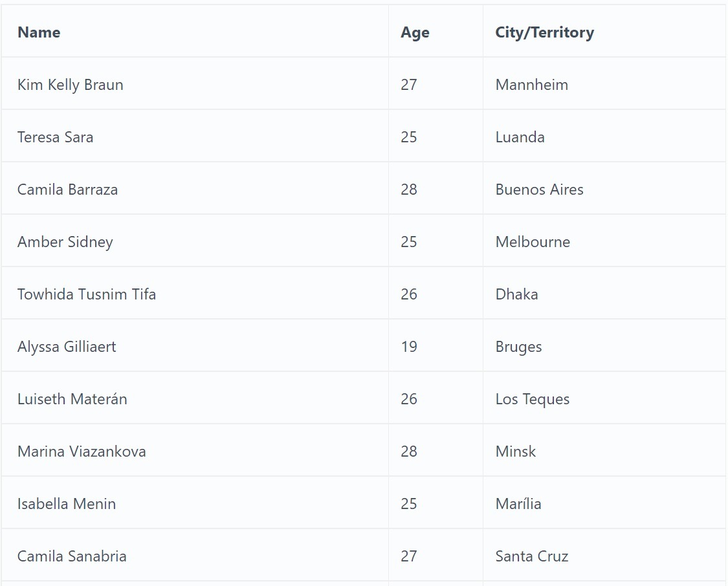Click the Amber Sidney name cell

pyautogui.click(x=65, y=242)
